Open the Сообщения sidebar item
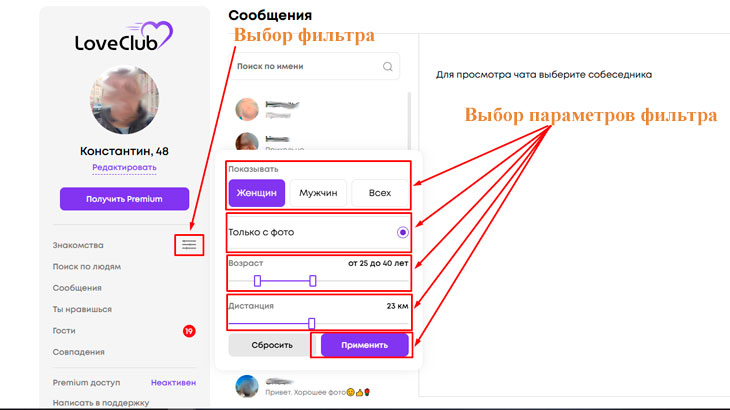Screen dimensions: 730x410 [x=77, y=288]
